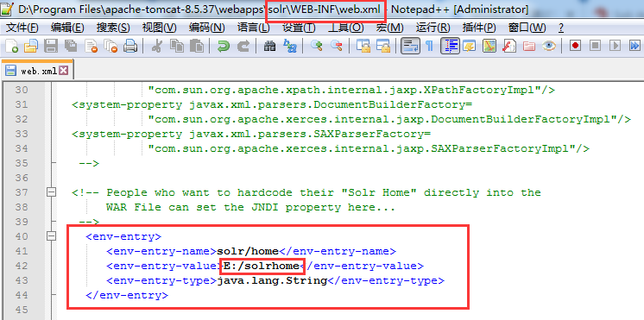Open the 编码(N) menu
The image size is (644, 320).
pos(206,28)
